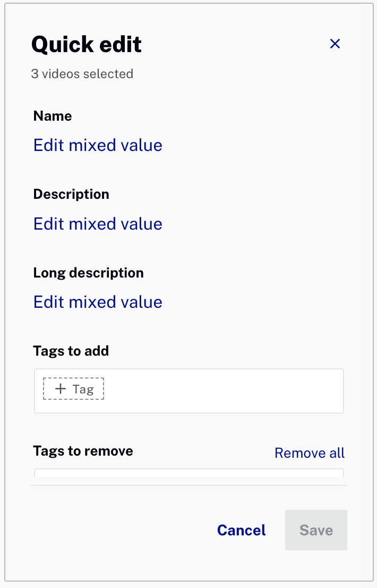Click the Description field label
This screenshot has width=377, height=588.
(71, 194)
